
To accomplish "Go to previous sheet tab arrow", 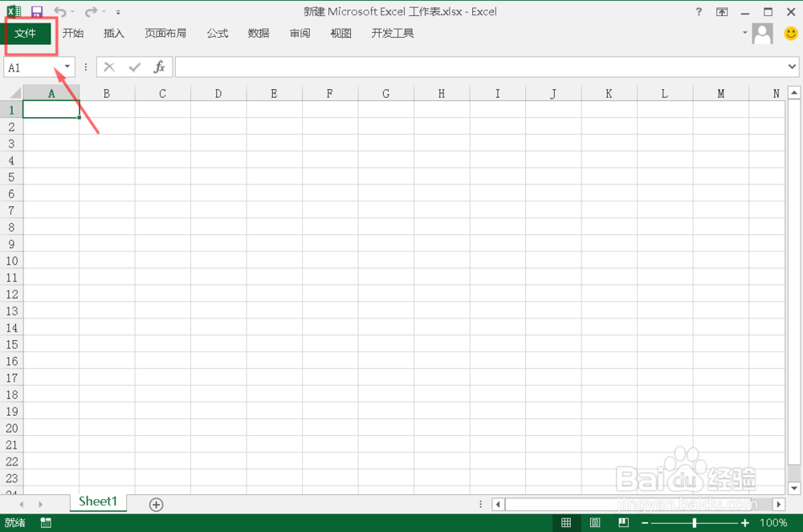I will [x=21, y=505].
